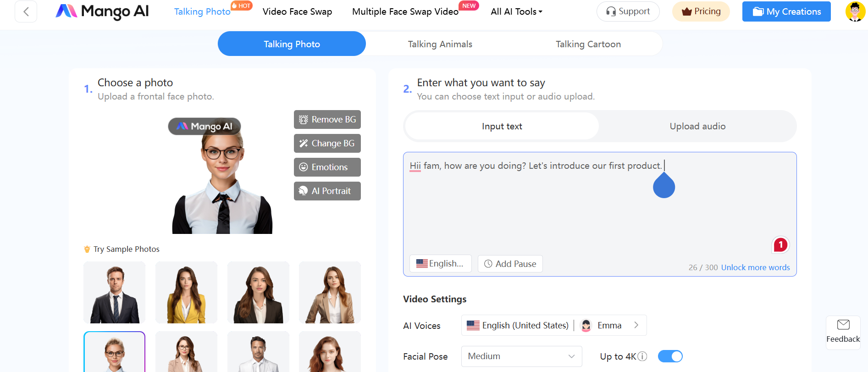The width and height of the screenshot is (868, 372).
Task: Toggle the Up to 4K switch
Action: pos(670,356)
